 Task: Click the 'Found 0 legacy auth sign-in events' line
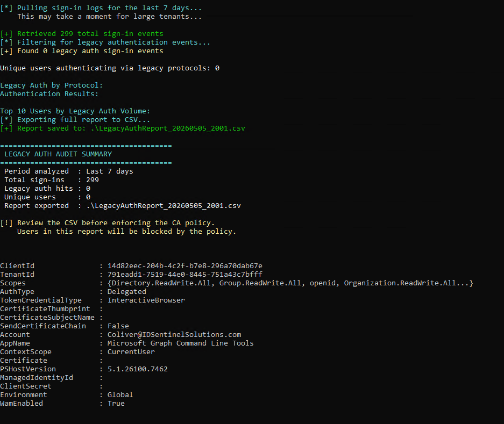[x=82, y=51]
